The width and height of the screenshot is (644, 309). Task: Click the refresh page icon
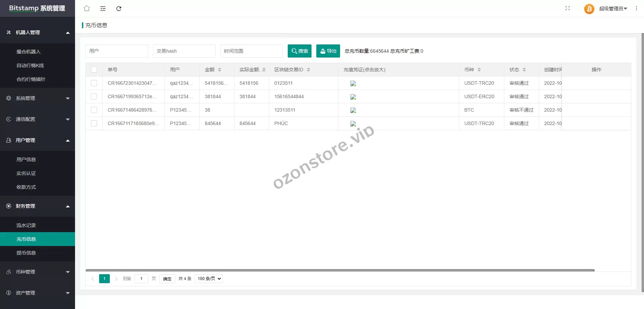(x=119, y=9)
